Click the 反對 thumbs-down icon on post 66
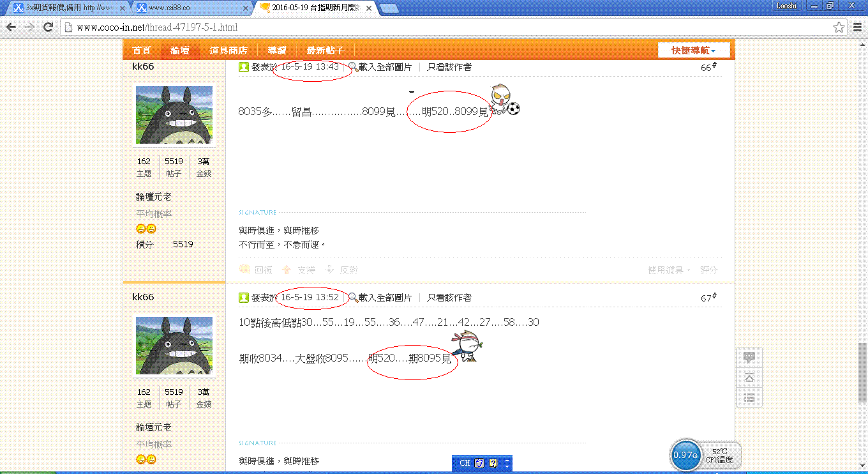The image size is (868, 474). point(330,270)
